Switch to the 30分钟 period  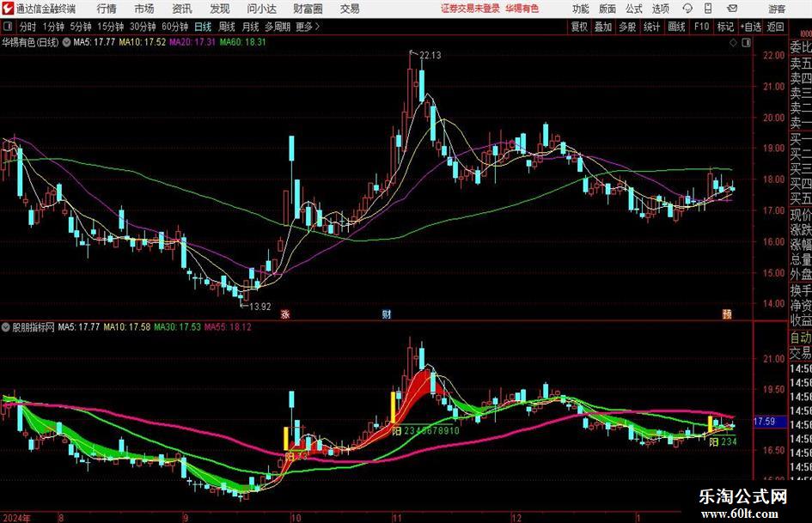143,27
